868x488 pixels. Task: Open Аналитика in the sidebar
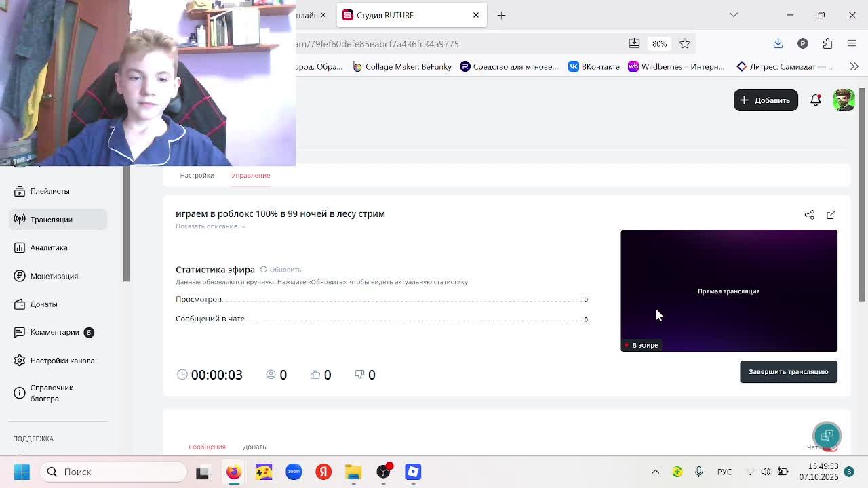(x=49, y=248)
